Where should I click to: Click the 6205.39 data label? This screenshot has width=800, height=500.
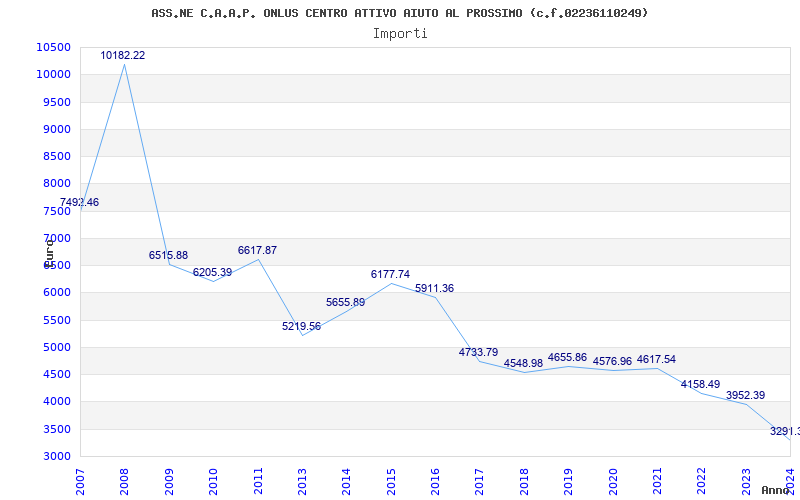point(212,272)
